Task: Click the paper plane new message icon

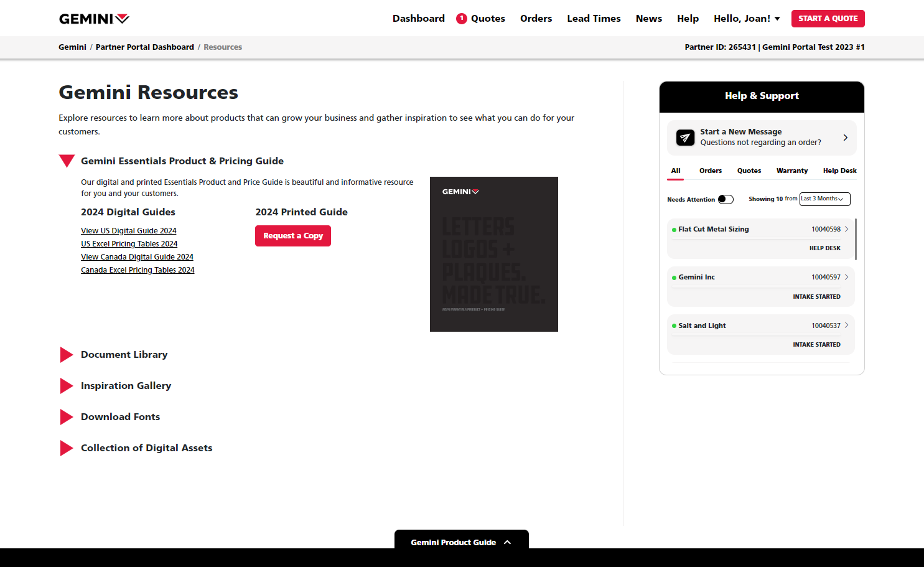Action: click(x=685, y=138)
